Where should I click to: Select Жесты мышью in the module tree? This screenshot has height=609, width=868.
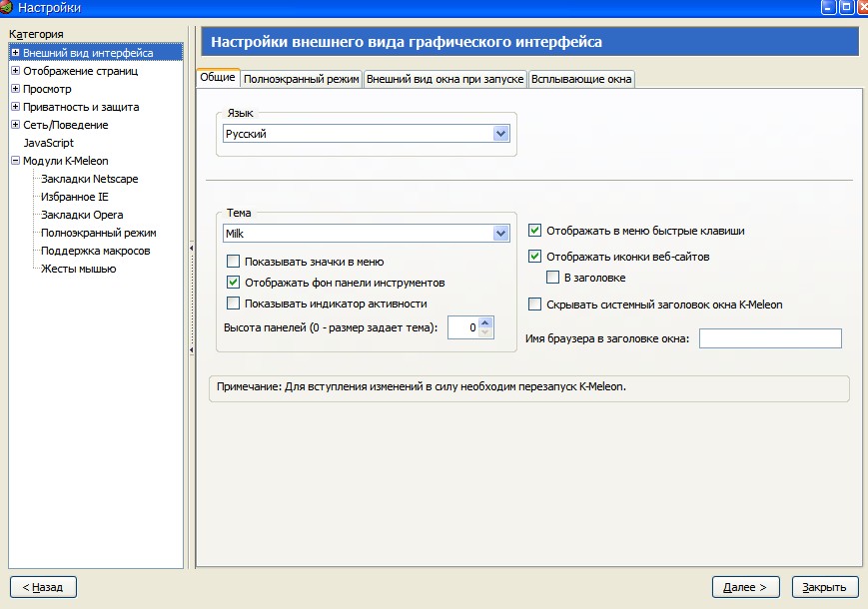click(x=78, y=269)
